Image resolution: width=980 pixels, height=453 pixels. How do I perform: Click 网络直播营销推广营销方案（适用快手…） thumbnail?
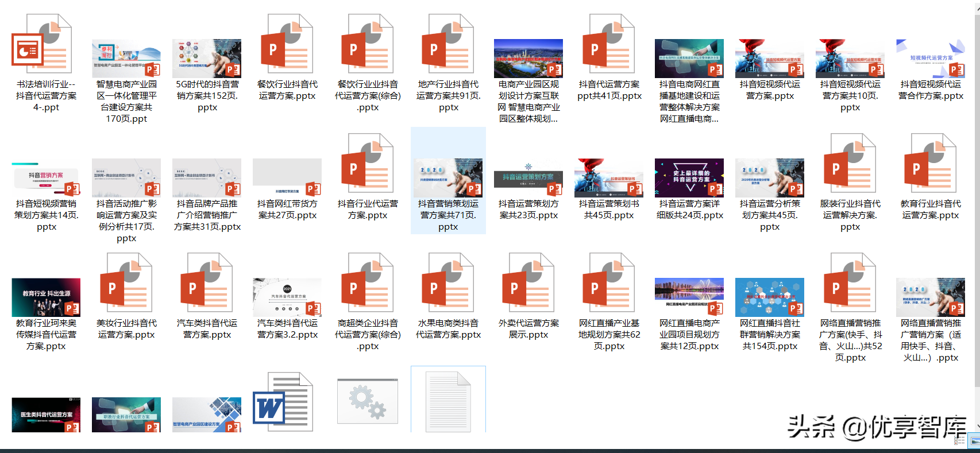click(x=931, y=297)
